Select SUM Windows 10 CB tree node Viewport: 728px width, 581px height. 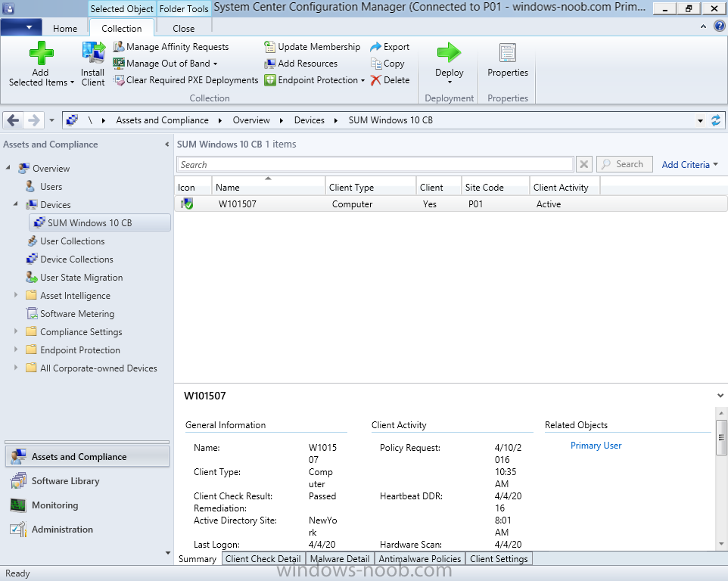[100, 222]
